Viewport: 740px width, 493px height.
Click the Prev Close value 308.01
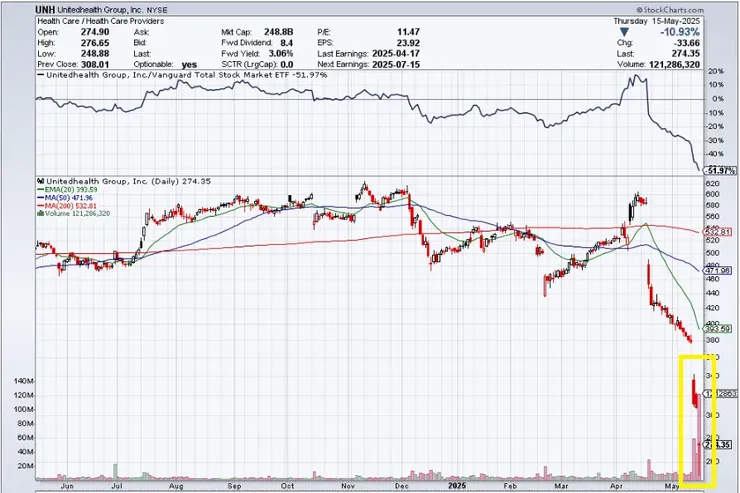95,64
